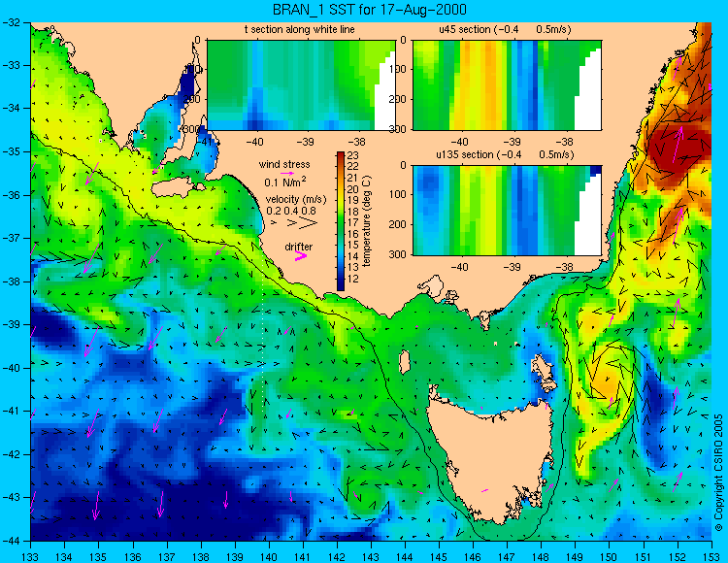Click main map latitude axis label -41
The height and width of the screenshot is (563, 728).
(x=13, y=411)
